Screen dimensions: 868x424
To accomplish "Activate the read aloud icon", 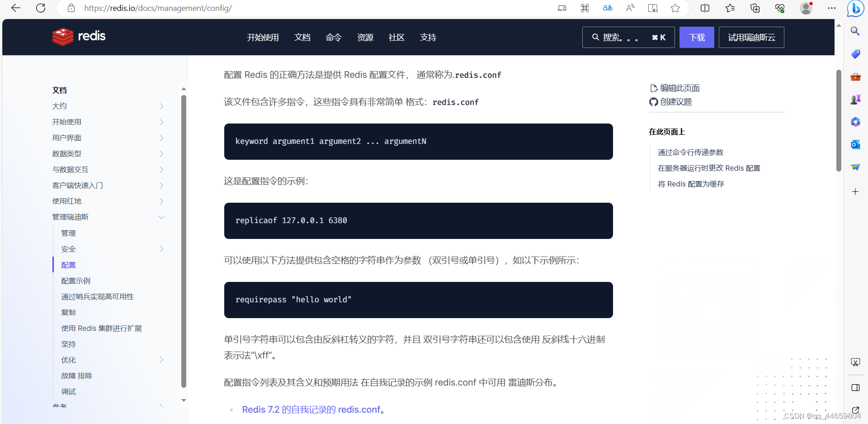I will 630,8.
